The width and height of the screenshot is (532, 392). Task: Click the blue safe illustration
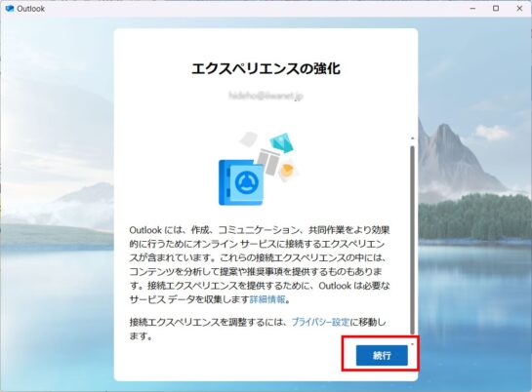tap(241, 182)
